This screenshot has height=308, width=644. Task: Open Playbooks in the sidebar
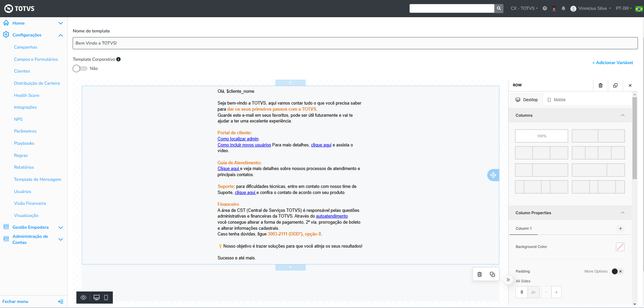pos(24,143)
